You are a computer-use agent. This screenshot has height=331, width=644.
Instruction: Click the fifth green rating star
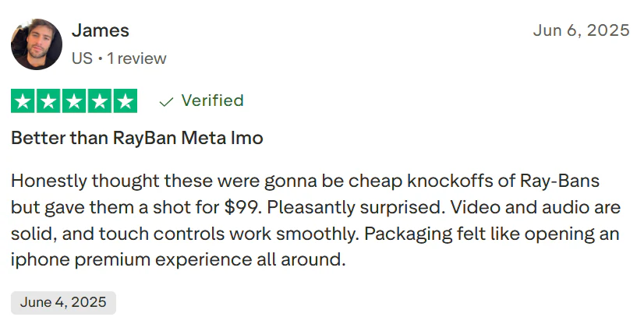coord(125,101)
